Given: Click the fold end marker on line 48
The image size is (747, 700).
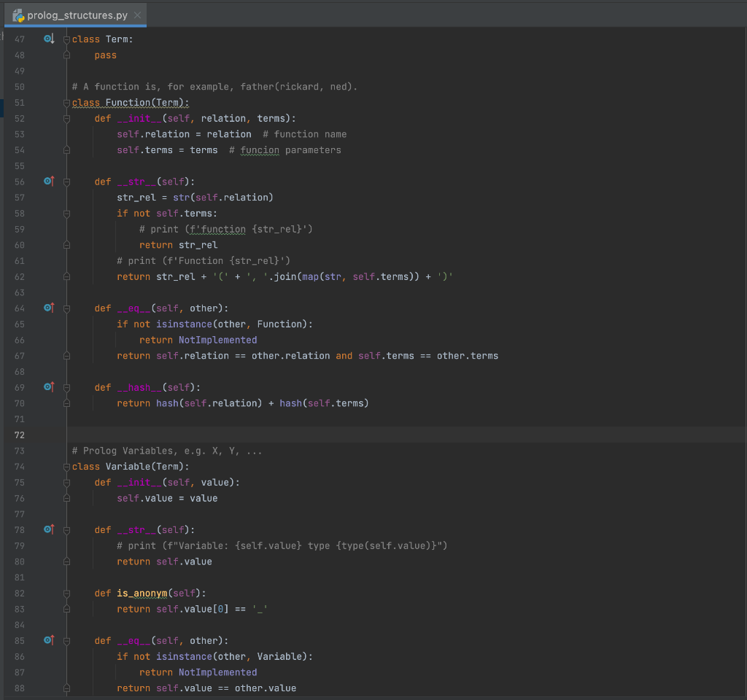Looking at the screenshot, I should (66, 55).
